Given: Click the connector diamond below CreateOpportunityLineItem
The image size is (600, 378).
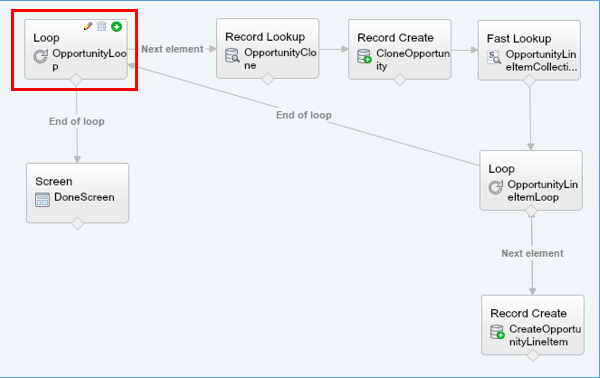Looking at the screenshot, I should click(x=533, y=355).
